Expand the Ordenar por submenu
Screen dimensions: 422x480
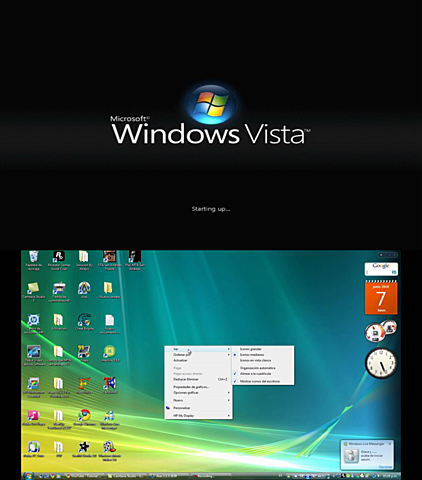click(198, 355)
